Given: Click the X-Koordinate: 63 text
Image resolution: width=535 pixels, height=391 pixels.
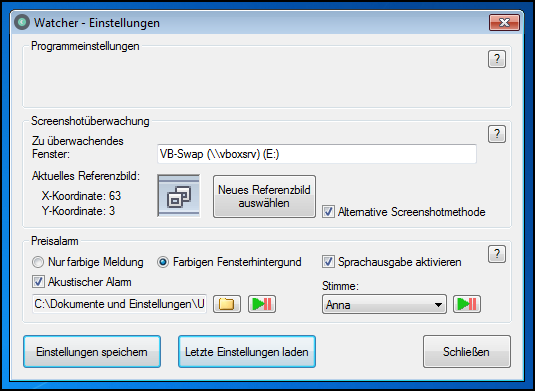Looking at the screenshot, I should [x=81, y=196].
